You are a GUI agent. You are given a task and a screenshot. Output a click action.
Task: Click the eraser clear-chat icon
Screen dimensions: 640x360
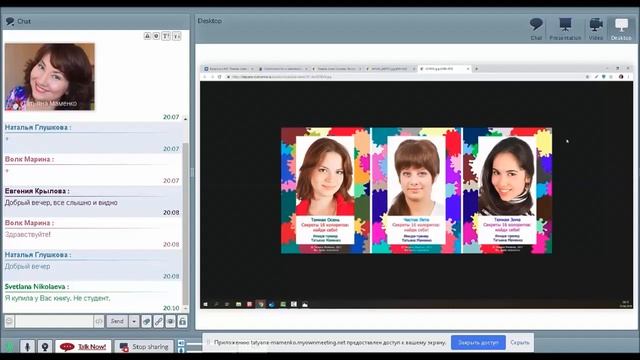pyautogui.click(x=147, y=321)
